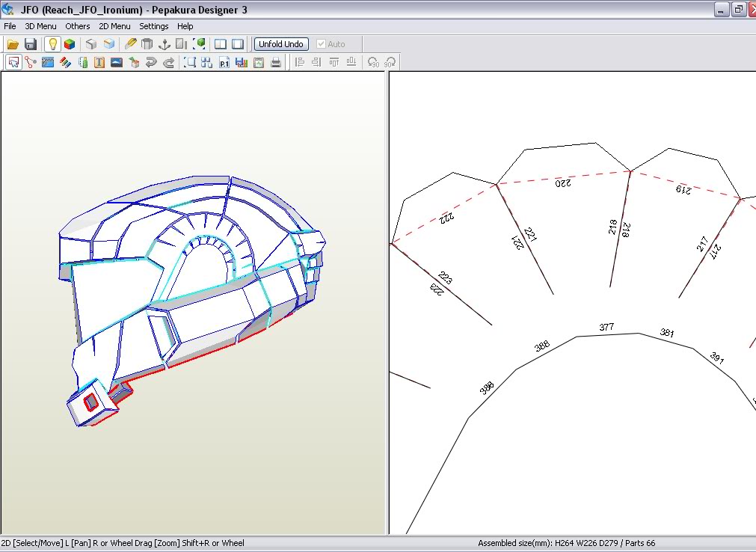Click the select/move arrow tool icon
756x552 pixels.
click(x=13, y=63)
